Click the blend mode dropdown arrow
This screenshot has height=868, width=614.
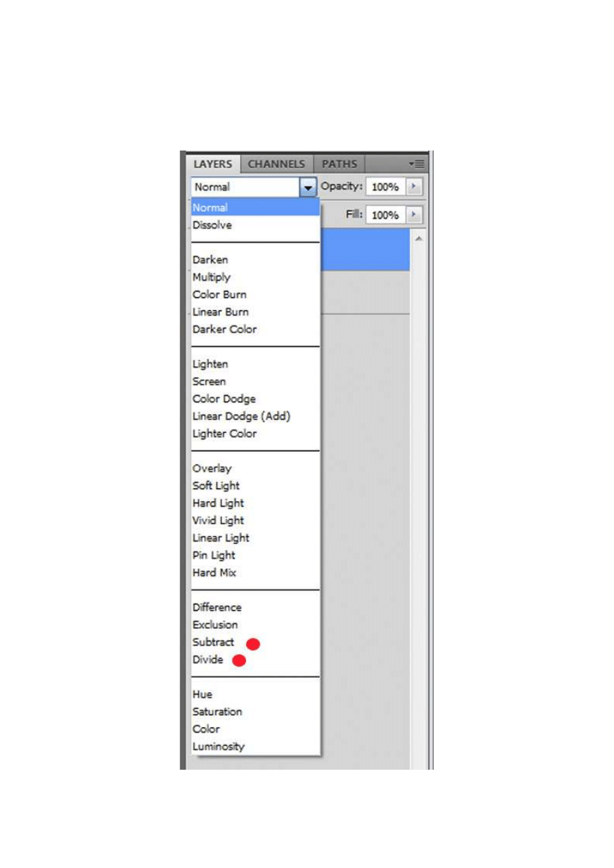(308, 187)
